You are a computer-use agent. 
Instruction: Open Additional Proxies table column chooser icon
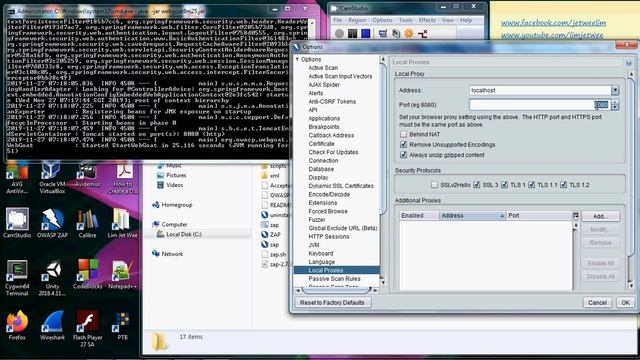576,216
